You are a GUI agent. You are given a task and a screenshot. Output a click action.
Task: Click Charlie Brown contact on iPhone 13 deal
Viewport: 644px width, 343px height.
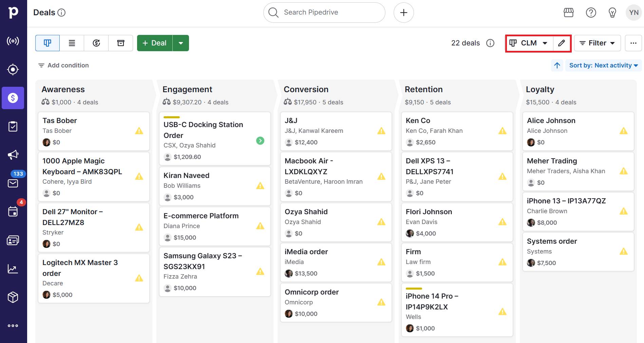[547, 211]
